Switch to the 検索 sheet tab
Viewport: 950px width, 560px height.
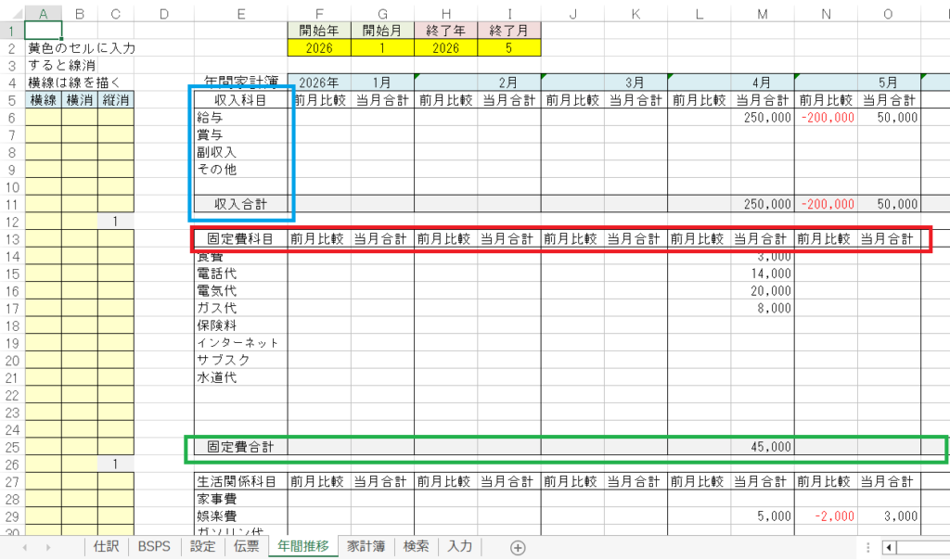[417, 547]
